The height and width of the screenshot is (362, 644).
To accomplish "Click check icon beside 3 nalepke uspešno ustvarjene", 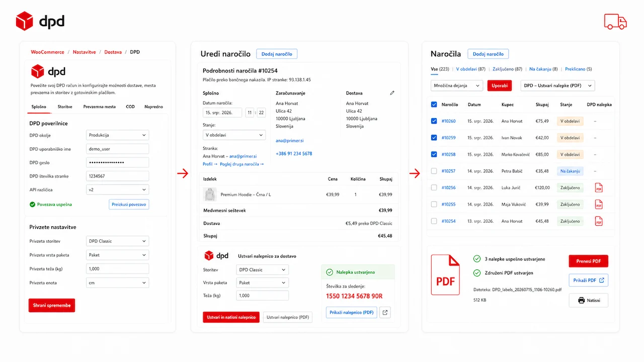I will pos(477,259).
